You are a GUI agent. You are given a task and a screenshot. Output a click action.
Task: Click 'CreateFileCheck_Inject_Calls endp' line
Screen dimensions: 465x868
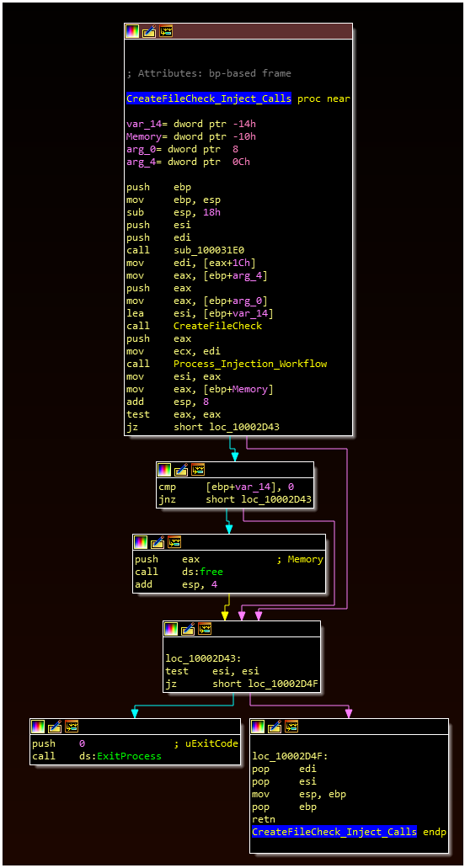tap(350, 833)
